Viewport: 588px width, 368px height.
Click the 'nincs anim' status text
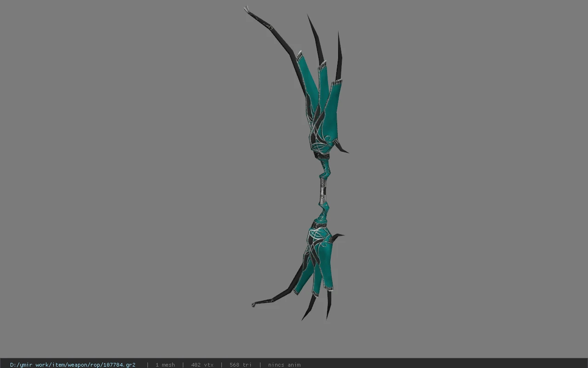(284, 365)
